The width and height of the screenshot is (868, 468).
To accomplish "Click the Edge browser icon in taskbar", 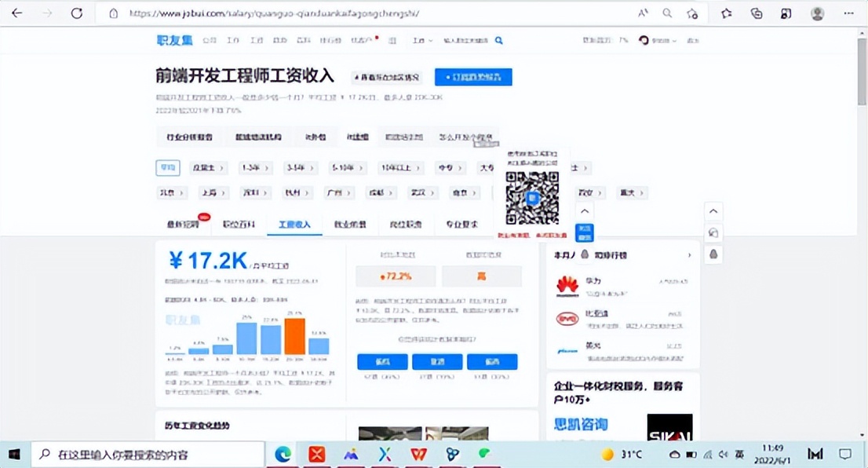I will point(282,454).
